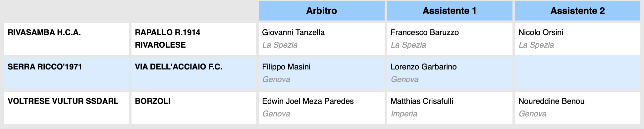Click assistant name Noureddine Benou
644x129 pixels.
(x=551, y=101)
